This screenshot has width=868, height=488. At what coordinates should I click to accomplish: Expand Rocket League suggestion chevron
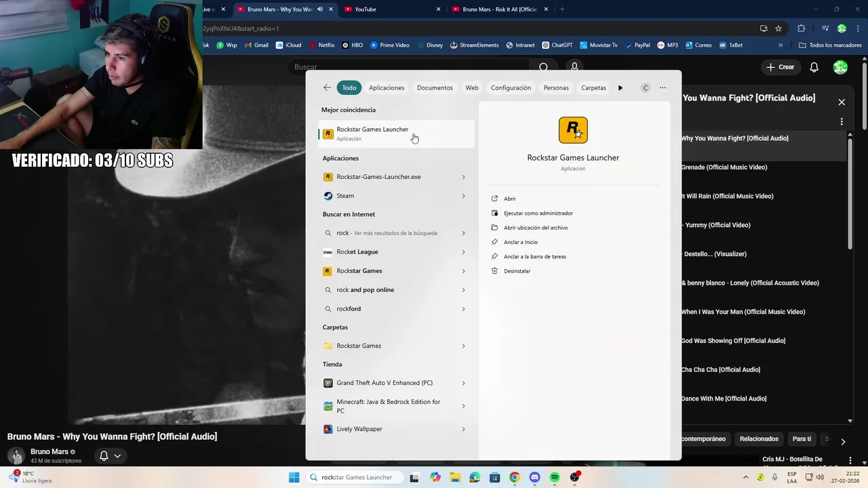[464, 252]
